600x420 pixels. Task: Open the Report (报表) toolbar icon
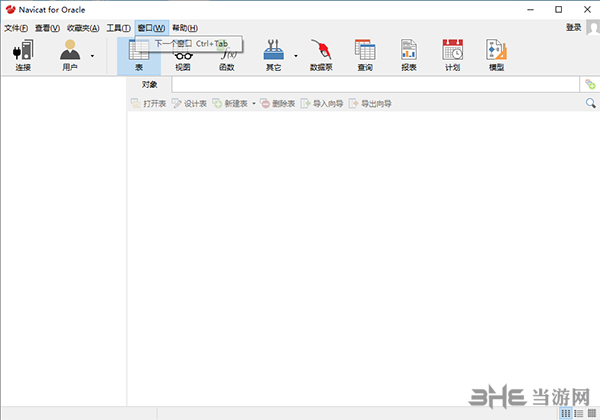tap(409, 55)
